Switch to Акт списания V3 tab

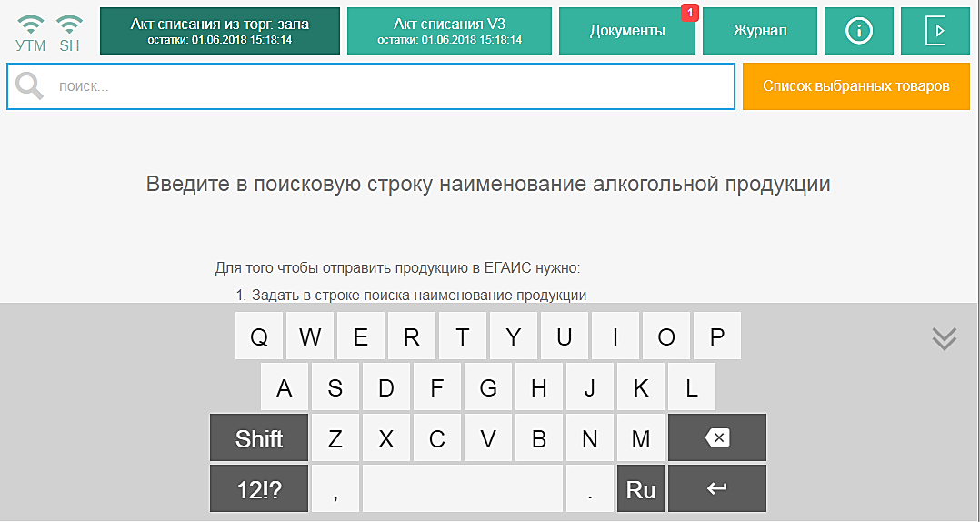tap(449, 31)
